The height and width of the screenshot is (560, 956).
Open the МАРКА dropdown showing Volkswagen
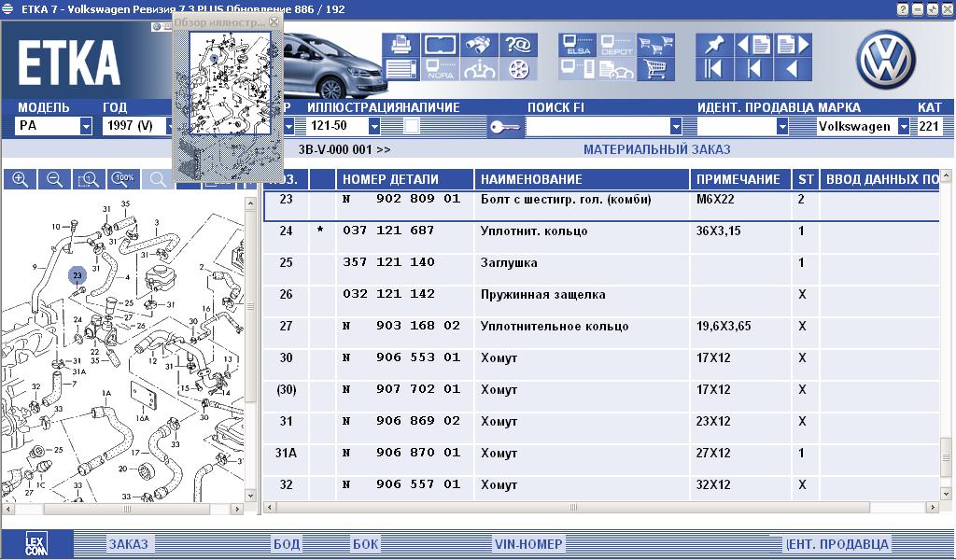point(904,127)
